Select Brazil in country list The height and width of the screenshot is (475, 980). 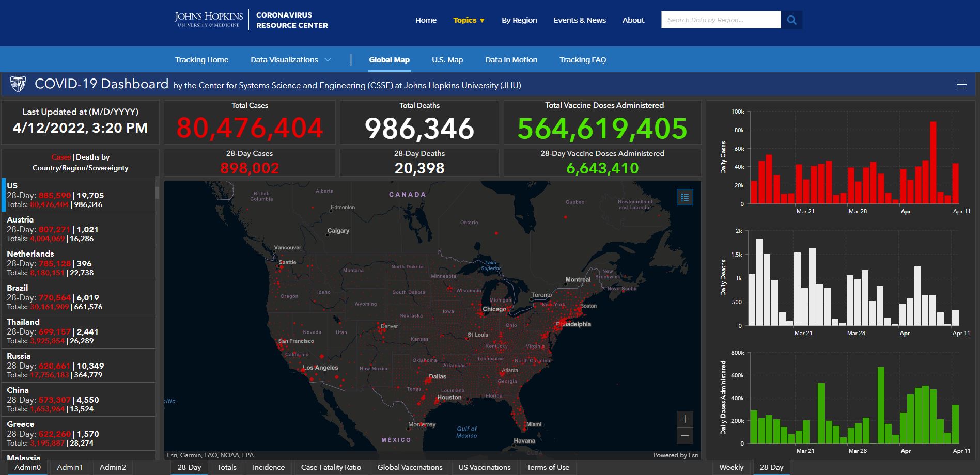pos(79,297)
